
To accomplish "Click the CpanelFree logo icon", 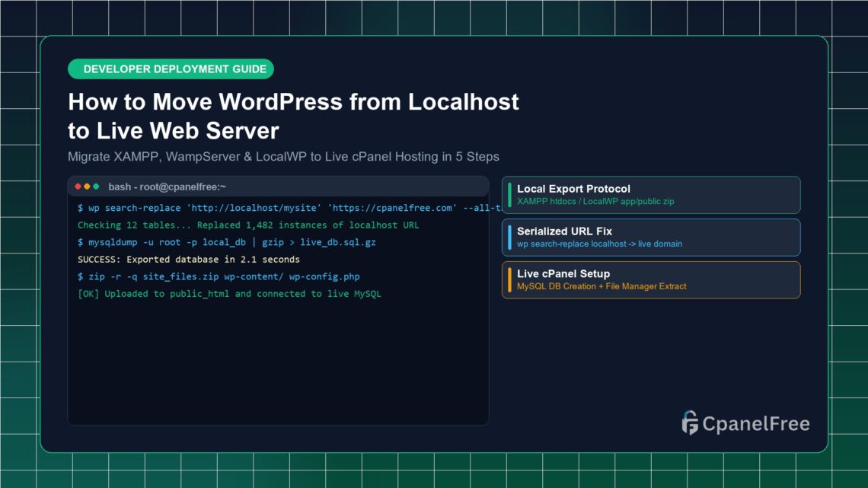I will [690, 423].
